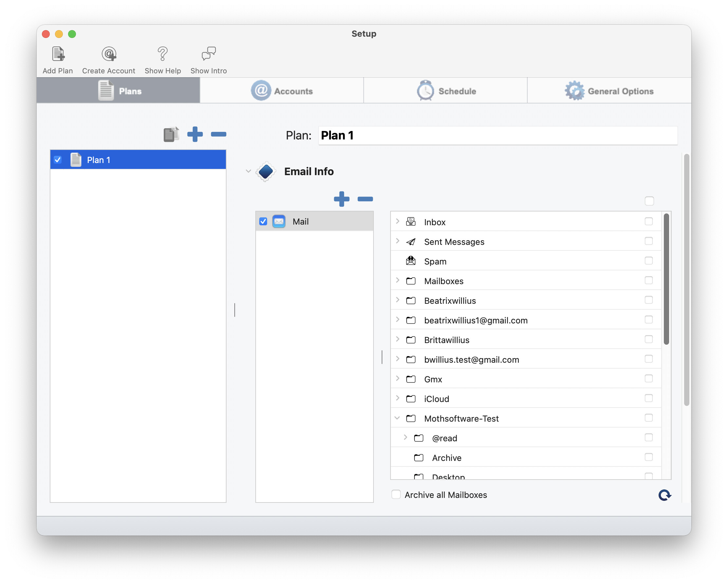
Task: Collapse the Email Info section
Action: pos(248,171)
